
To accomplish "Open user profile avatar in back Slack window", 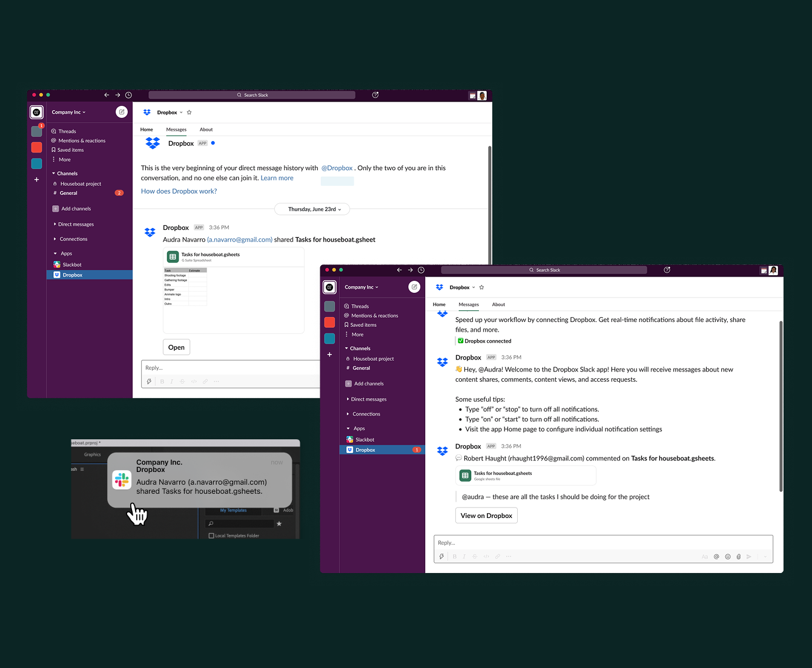I will point(482,96).
